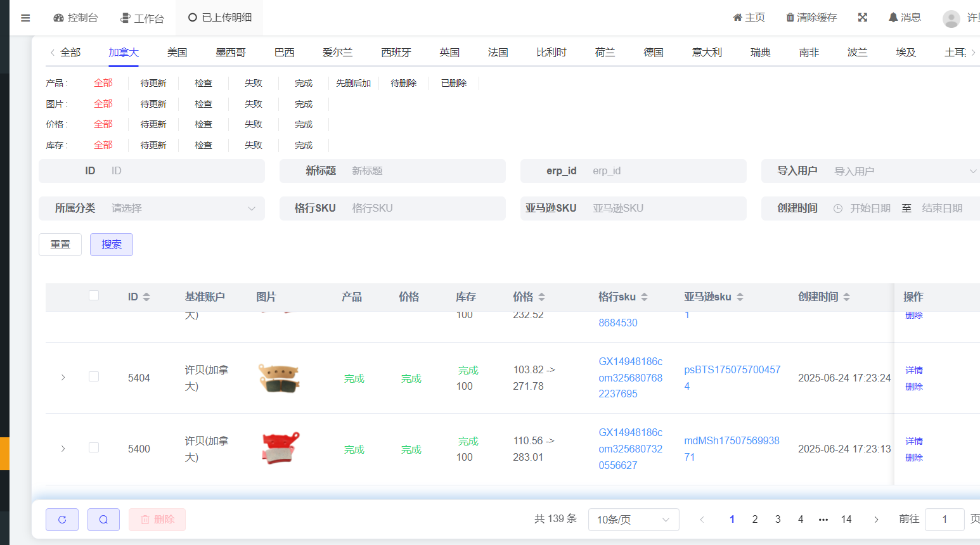Expand row 5404 details chevron
Image resolution: width=980 pixels, height=545 pixels.
tap(63, 378)
